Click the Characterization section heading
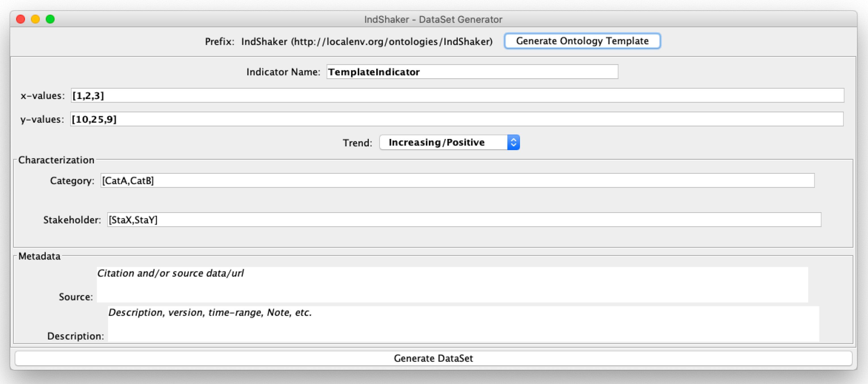Viewport: 868px width, 384px height. [x=56, y=160]
